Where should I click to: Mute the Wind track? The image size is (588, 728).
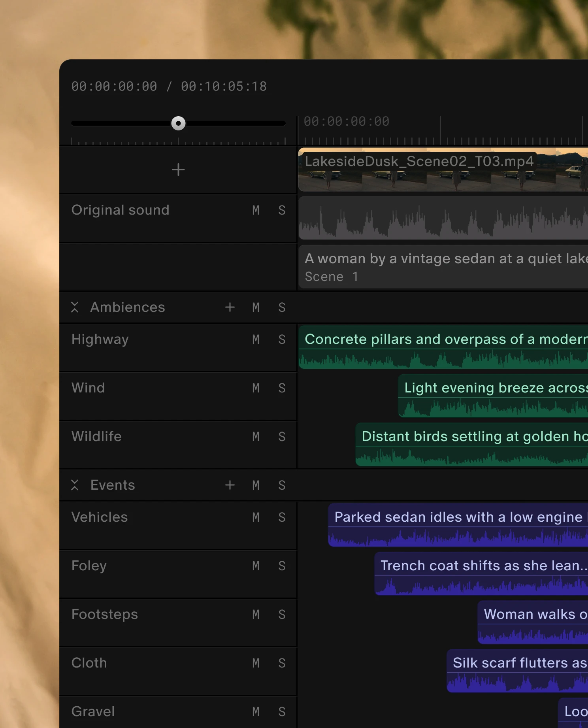[256, 388]
